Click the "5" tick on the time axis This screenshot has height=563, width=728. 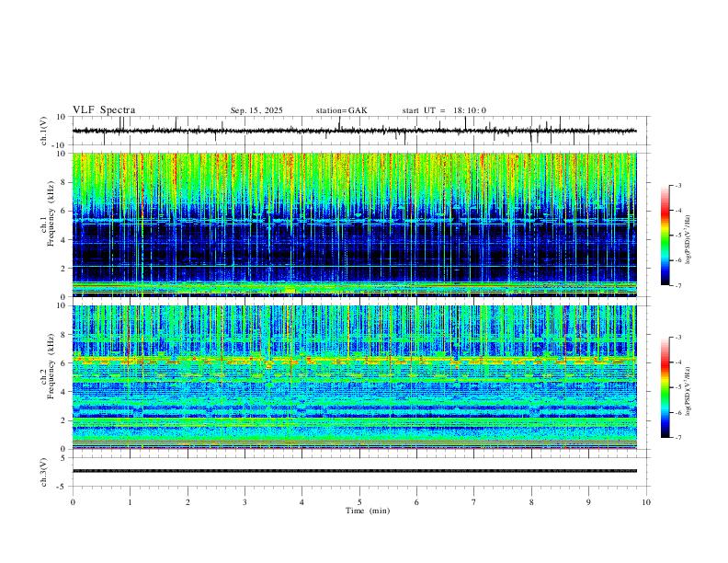pyautogui.click(x=359, y=502)
